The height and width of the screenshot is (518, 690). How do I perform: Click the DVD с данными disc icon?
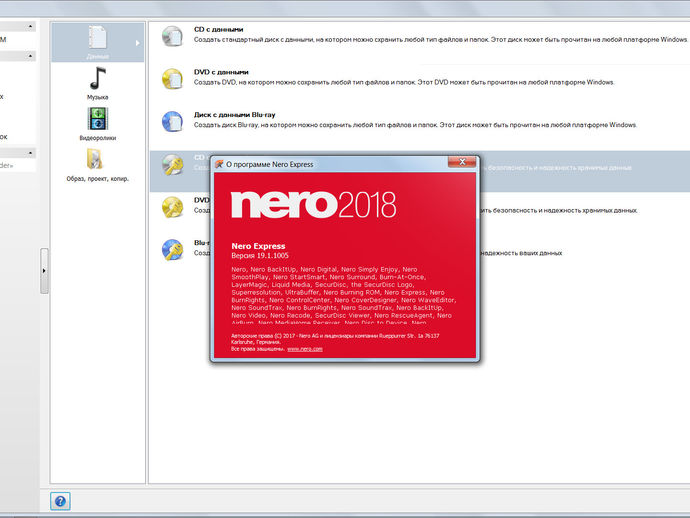[x=172, y=79]
